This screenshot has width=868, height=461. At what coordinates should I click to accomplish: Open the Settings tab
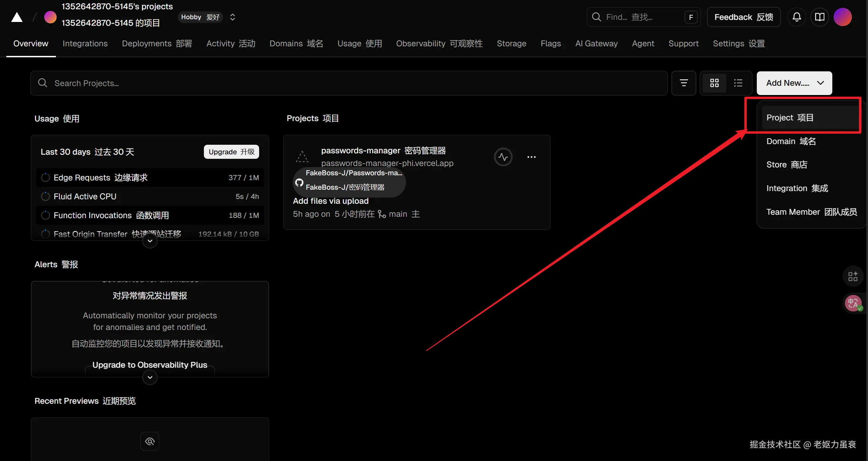point(739,44)
